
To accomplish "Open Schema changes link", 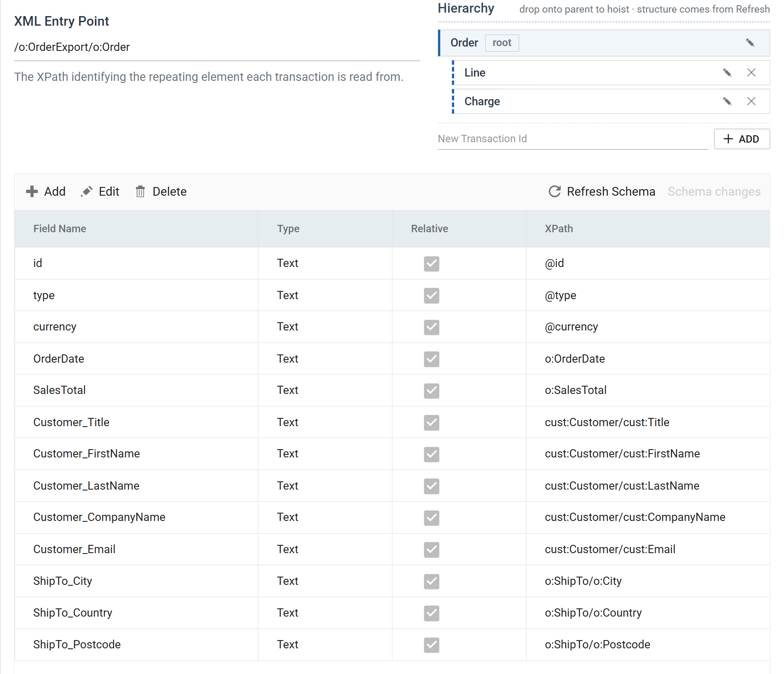I will click(x=714, y=192).
